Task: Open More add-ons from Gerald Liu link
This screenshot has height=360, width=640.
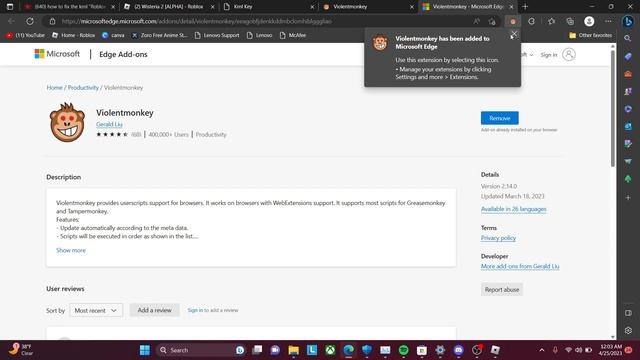Action: pyautogui.click(x=520, y=266)
